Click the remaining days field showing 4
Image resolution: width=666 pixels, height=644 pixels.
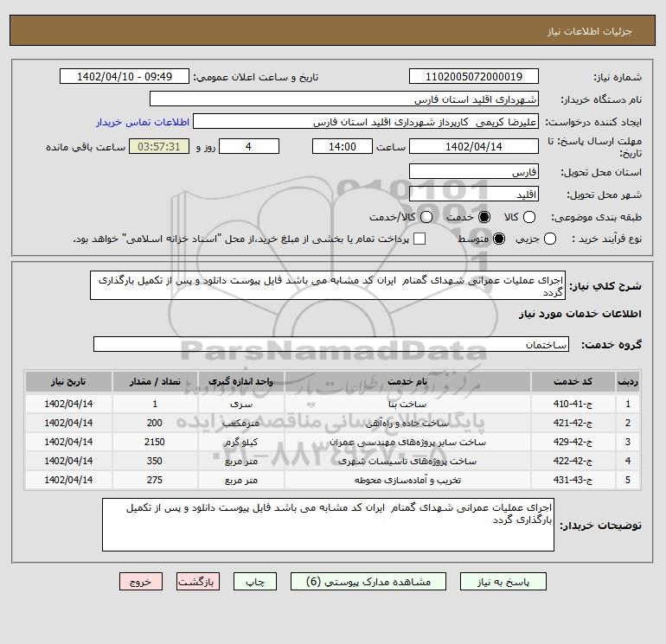[x=249, y=146]
